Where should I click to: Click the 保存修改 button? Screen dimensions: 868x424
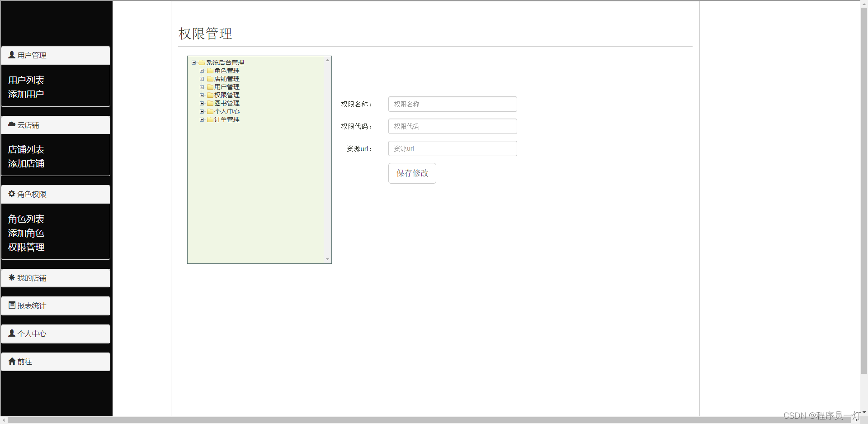(x=412, y=173)
